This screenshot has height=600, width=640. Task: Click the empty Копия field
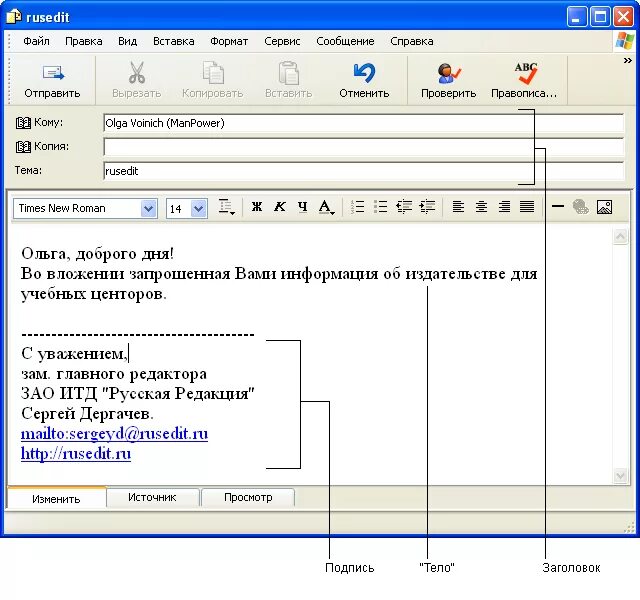(363, 147)
